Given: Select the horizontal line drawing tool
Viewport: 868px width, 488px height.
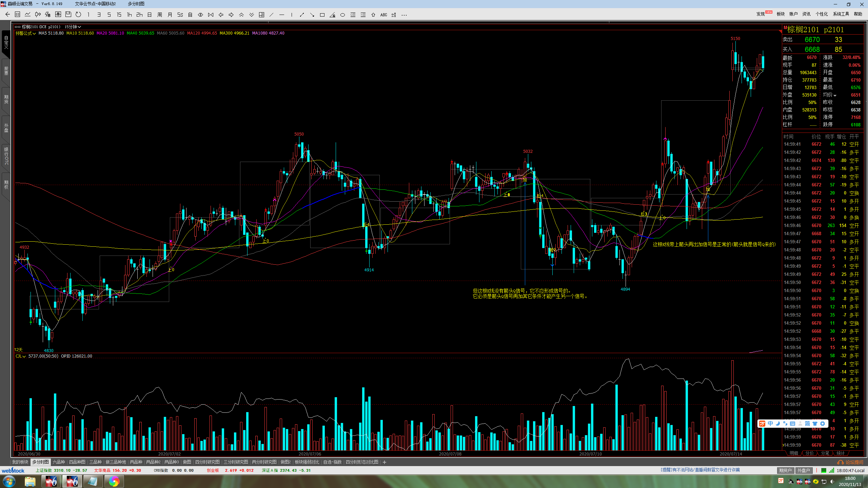Looking at the screenshot, I should pos(281,15).
